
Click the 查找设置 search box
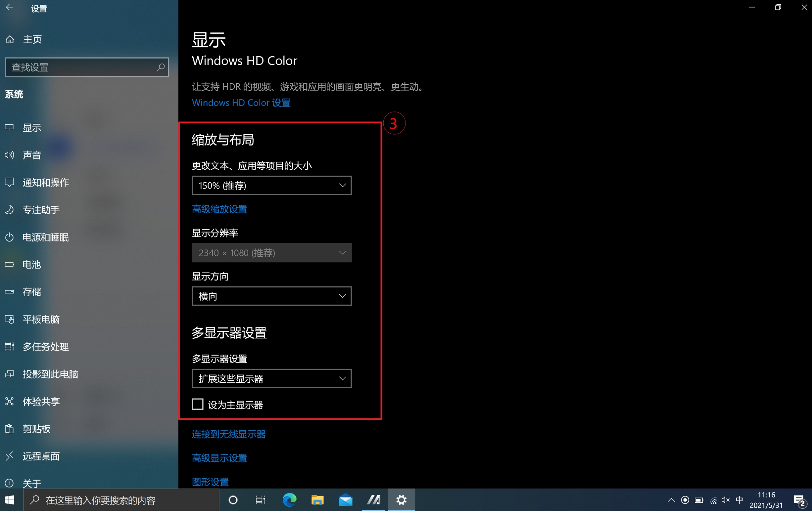[x=87, y=67]
